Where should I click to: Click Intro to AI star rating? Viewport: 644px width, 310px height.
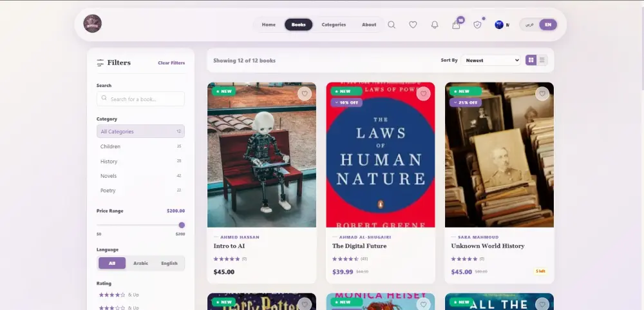point(226,259)
